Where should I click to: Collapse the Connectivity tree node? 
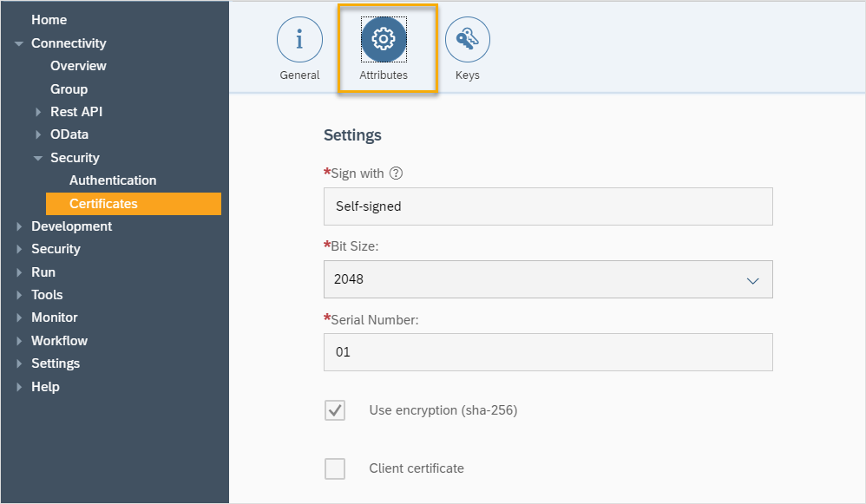[x=19, y=43]
